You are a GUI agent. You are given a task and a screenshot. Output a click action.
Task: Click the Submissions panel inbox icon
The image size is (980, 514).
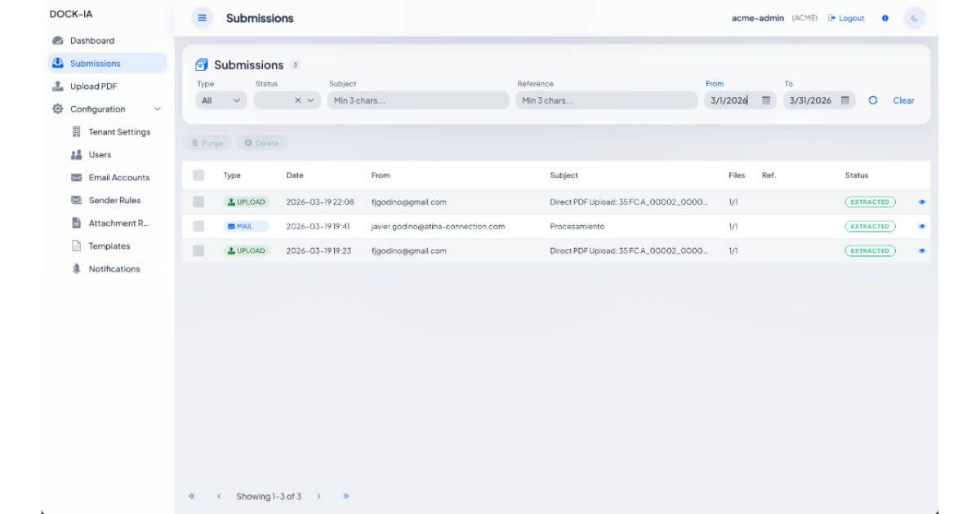click(202, 64)
